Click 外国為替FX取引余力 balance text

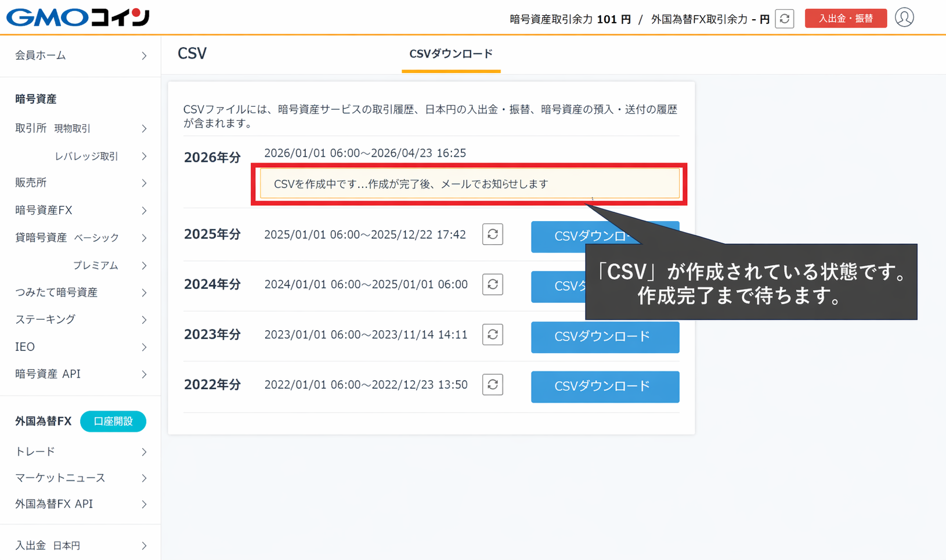[710, 19]
